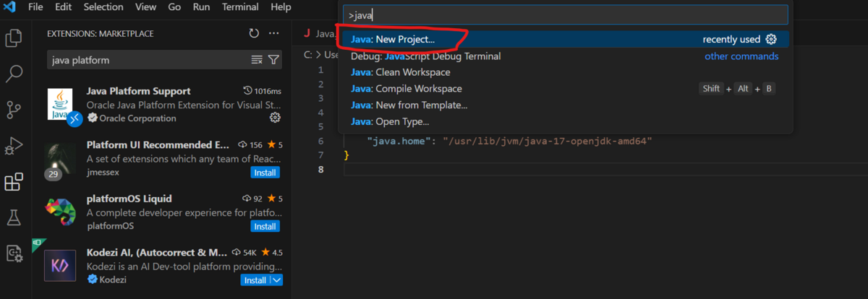The image size is (868, 299).
Task: Install the platformOS Liquid extension
Action: tap(265, 226)
